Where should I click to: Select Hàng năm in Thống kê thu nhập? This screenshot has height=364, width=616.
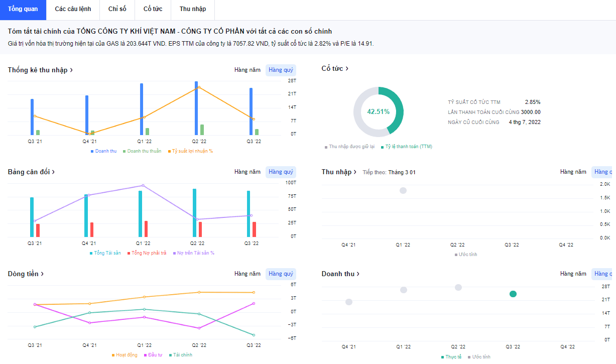248,70
